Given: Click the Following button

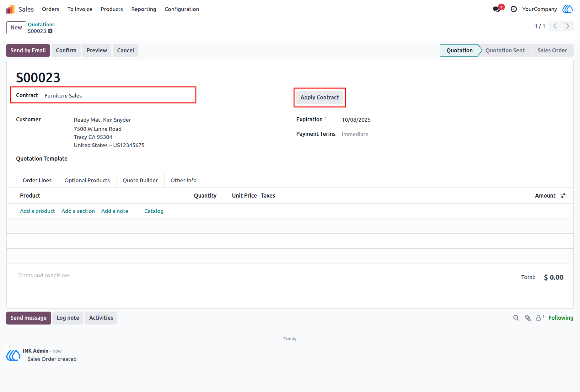Looking at the screenshot, I should [561, 318].
